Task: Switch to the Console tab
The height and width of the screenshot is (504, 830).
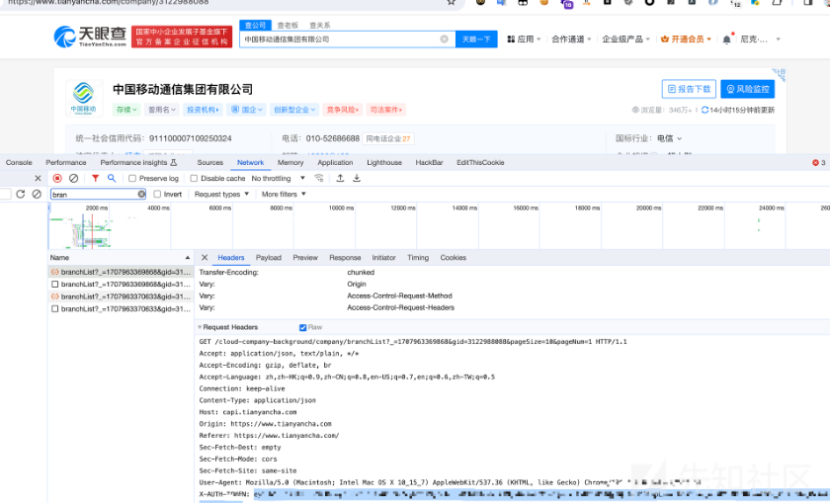Action: coord(19,162)
